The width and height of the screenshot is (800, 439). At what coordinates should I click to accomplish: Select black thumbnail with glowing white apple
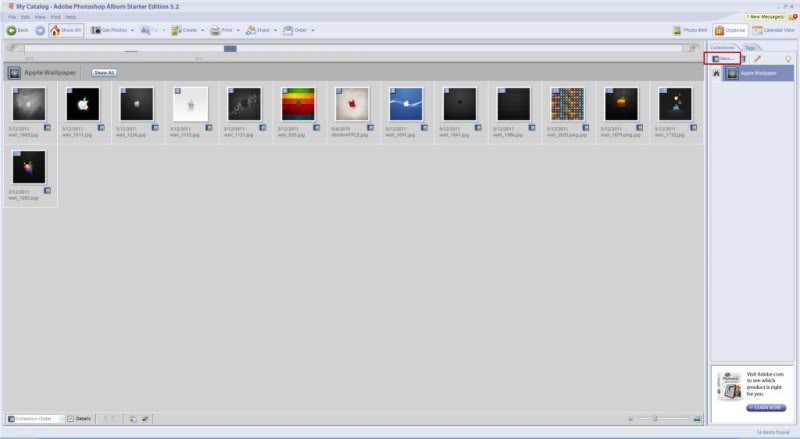pos(83,104)
